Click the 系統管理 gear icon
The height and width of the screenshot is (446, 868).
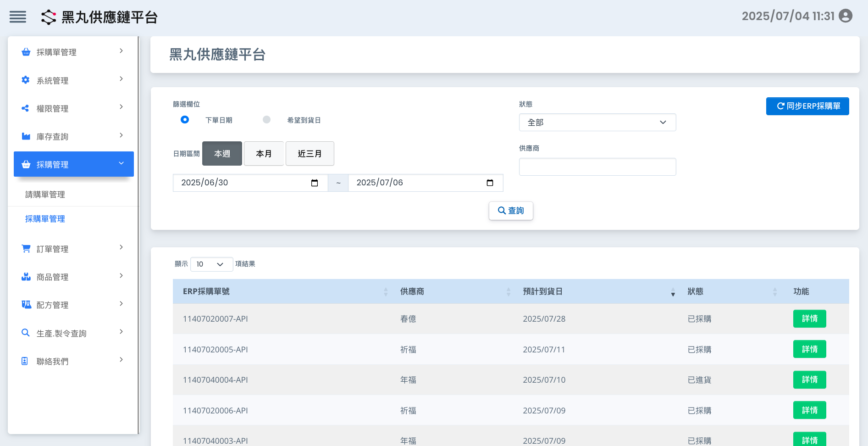point(26,80)
